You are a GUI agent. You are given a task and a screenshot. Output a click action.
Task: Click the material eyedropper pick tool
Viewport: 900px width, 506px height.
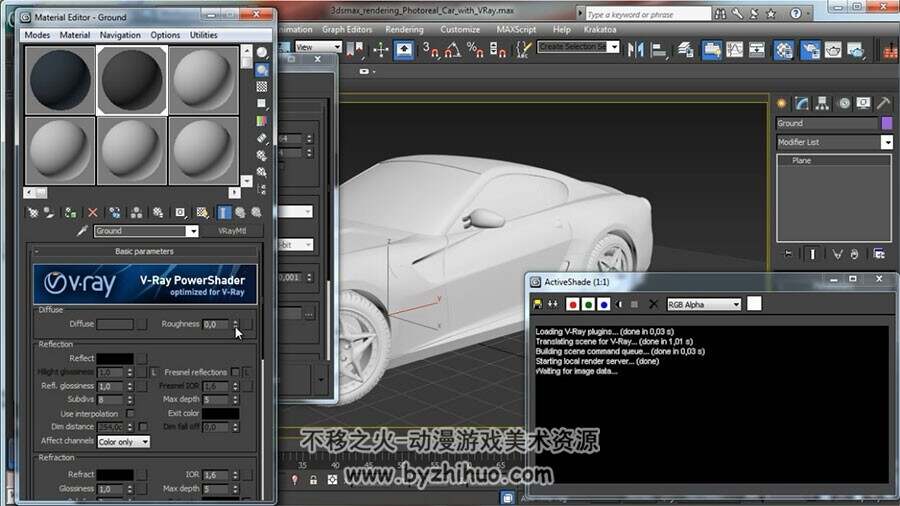tap(82, 231)
